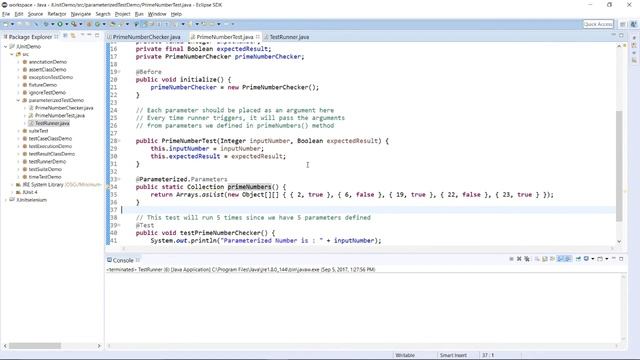Remove all terminated launches double-X icon
640x360 pixels.
click(527, 259)
